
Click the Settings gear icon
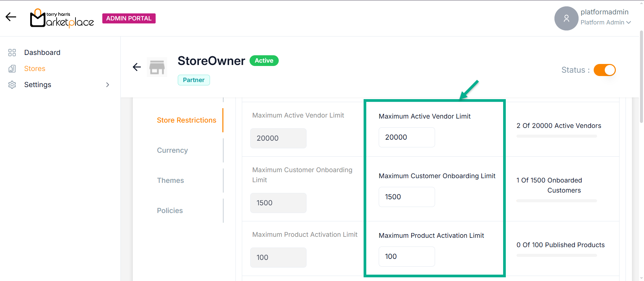12,85
